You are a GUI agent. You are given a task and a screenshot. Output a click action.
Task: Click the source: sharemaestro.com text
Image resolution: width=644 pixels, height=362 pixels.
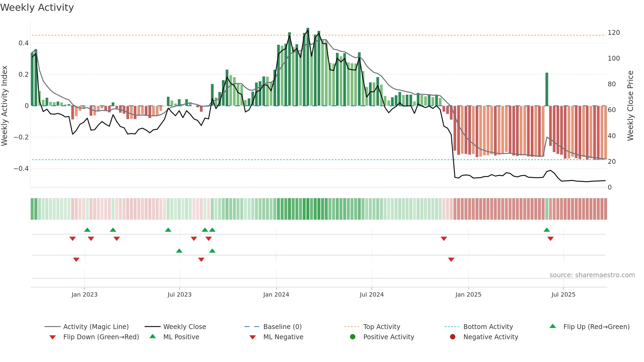592,275
